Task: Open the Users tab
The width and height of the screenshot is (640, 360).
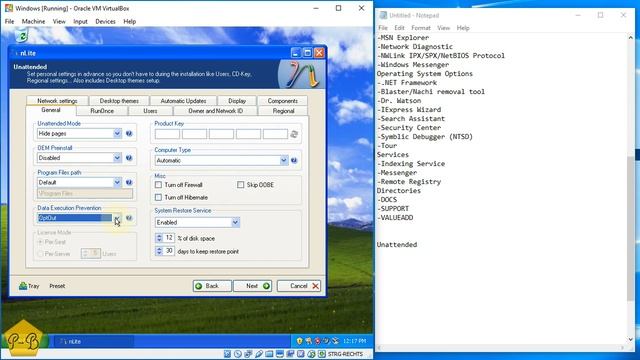Action: click(x=150, y=111)
